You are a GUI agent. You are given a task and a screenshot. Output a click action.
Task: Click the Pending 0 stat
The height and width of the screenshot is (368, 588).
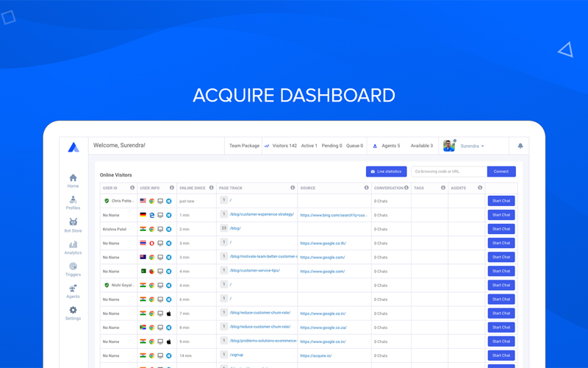click(x=331, y=146)
